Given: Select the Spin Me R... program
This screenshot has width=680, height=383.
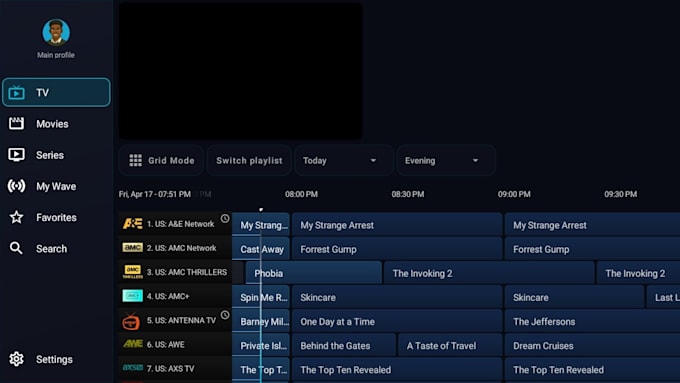Looking at the screenshot, I should pyautogui.click(x=261, y=297).
